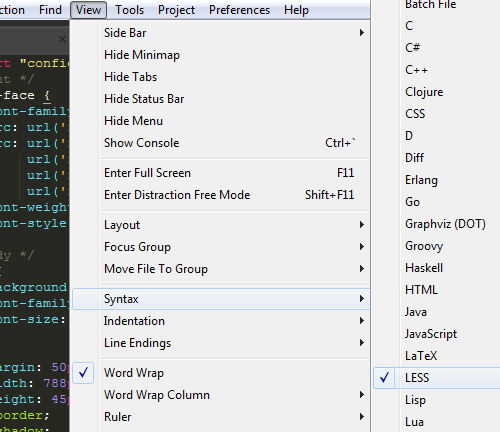
Task: Set syntax to Groovy
Action: [437, 246]
